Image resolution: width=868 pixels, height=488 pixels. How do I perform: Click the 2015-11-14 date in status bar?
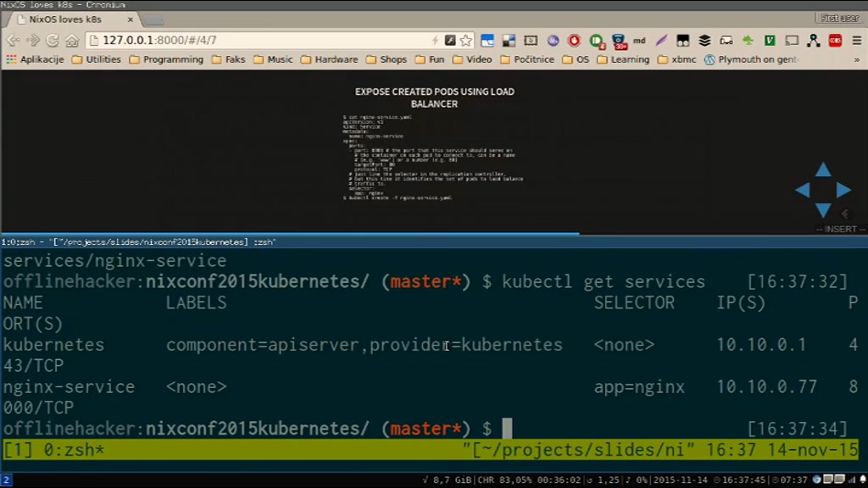click(x=681, y=480)
